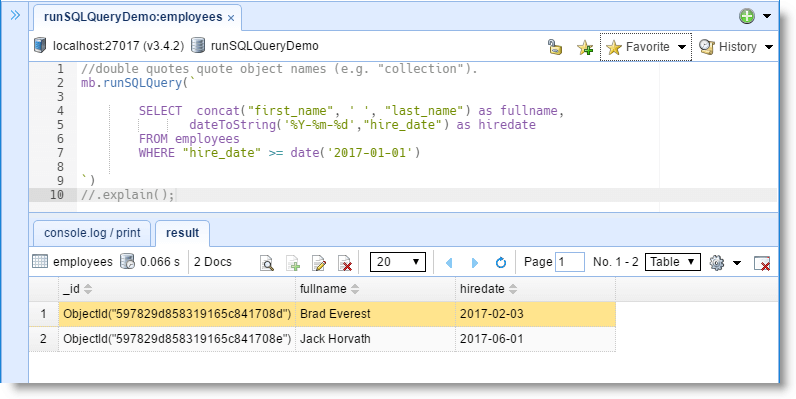796x399 pixels.
Task: Click the delete document red X icon
Action: (x=345, y=263)
